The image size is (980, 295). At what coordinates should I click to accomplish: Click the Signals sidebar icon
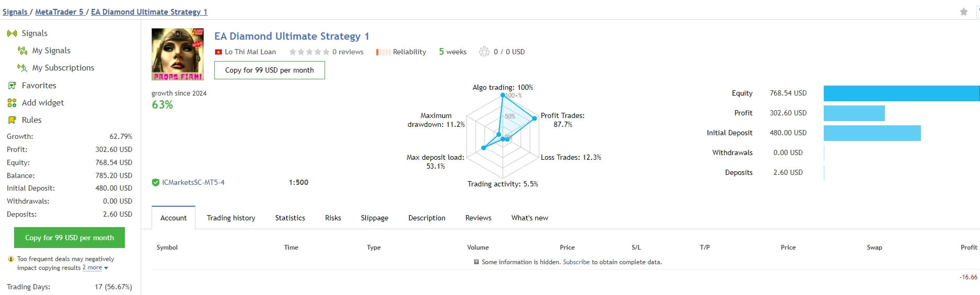12,33
